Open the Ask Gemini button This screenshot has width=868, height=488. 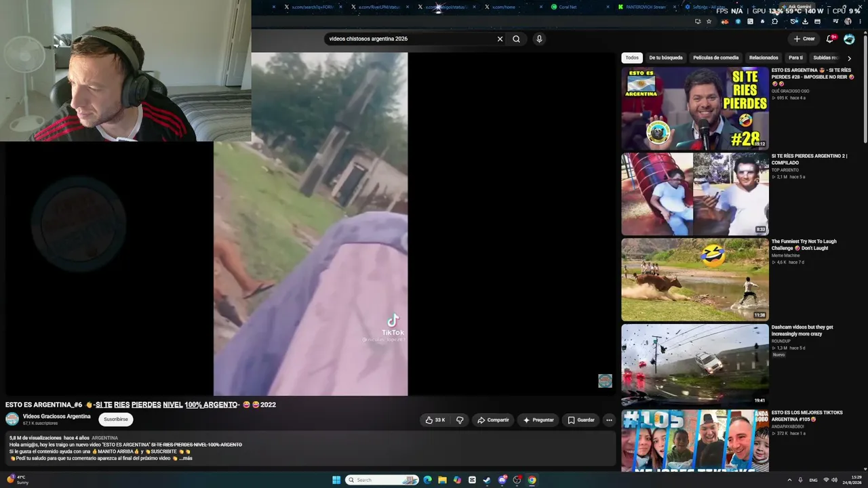coord(795,7)
